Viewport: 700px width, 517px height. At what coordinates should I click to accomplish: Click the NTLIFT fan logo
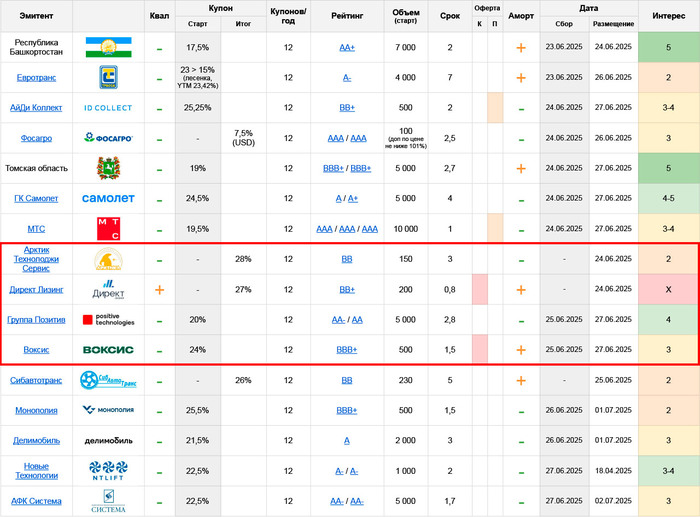108,471
